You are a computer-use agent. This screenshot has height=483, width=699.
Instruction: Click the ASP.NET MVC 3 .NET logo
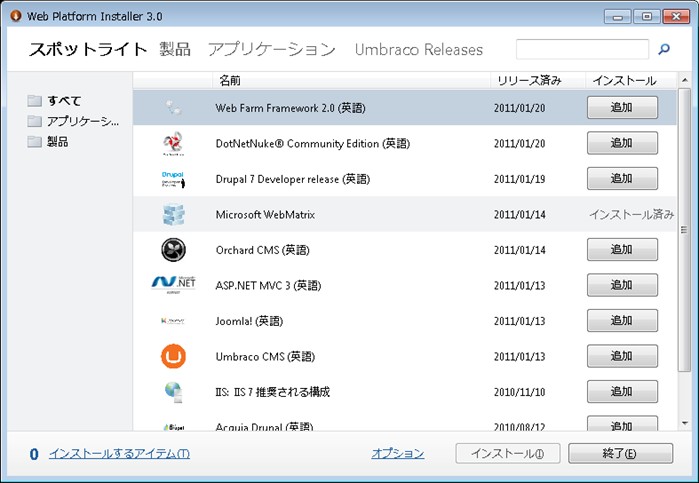[173, 285]
